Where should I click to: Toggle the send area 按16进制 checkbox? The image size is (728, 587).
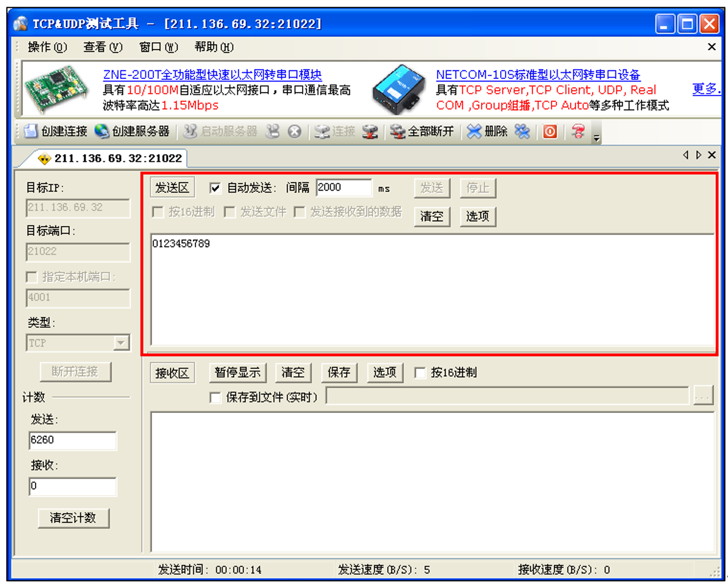(x=158, y=212)
